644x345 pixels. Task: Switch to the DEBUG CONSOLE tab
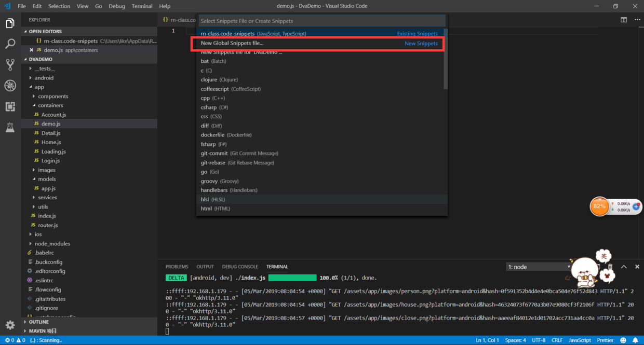(x=240, y=267)
